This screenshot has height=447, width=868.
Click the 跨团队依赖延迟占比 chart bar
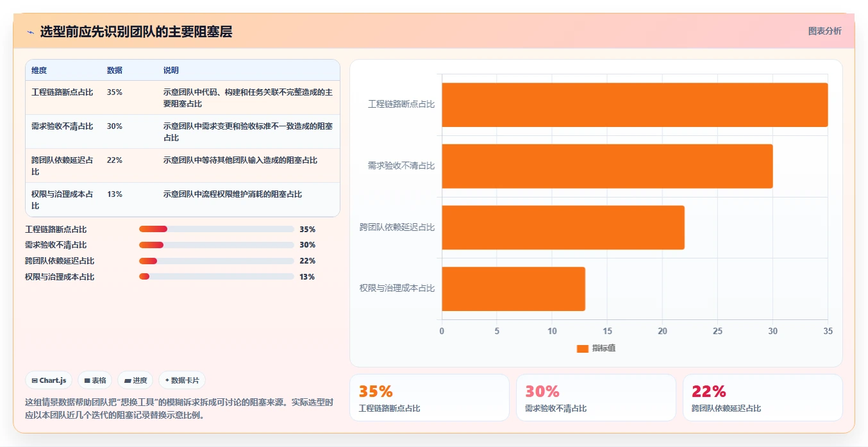tap(563, 227)
